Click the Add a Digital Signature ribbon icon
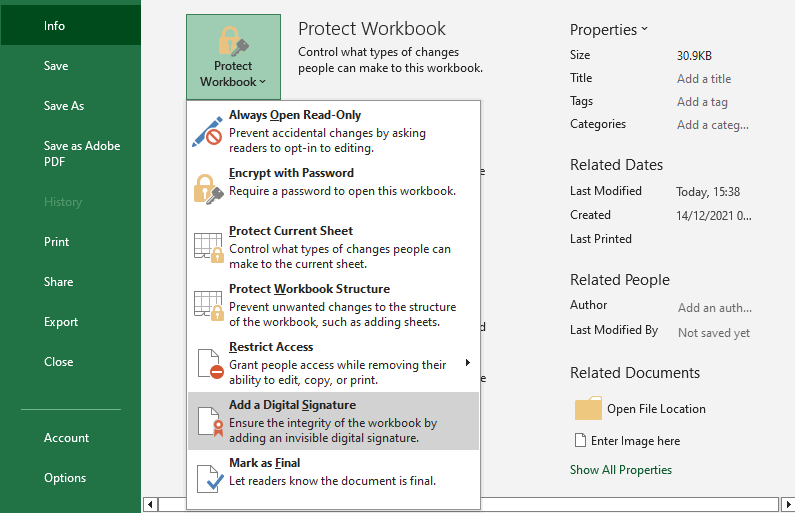The image size is (795, 513). pos(207,421)
